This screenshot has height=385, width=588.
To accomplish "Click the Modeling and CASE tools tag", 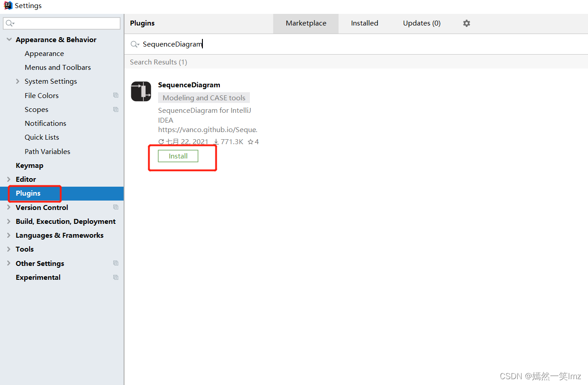I will [204, 98].
